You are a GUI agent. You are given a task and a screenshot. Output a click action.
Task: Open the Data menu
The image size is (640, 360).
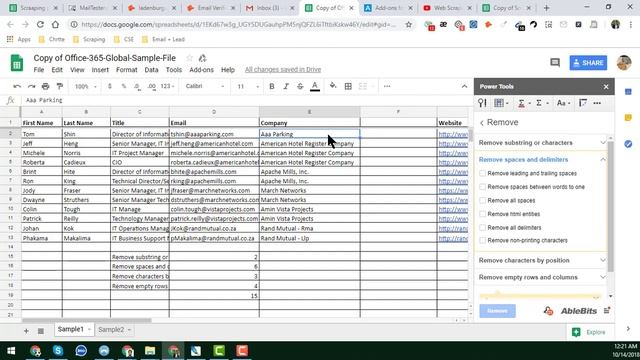(x=151, y=70)
